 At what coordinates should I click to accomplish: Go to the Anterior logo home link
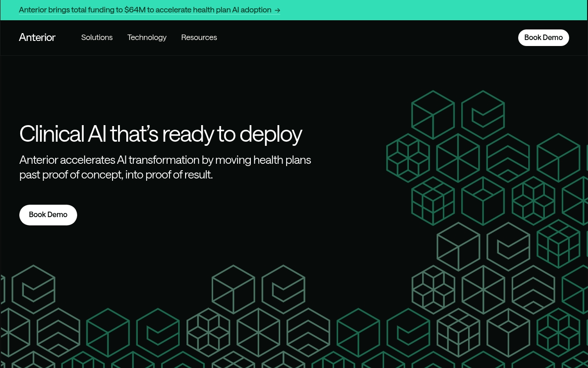point(37,37)
